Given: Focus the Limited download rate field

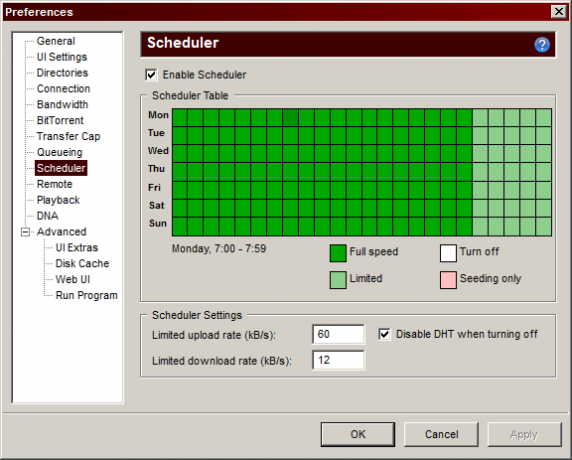Looking at the screenshot, I should click(338, 360).
